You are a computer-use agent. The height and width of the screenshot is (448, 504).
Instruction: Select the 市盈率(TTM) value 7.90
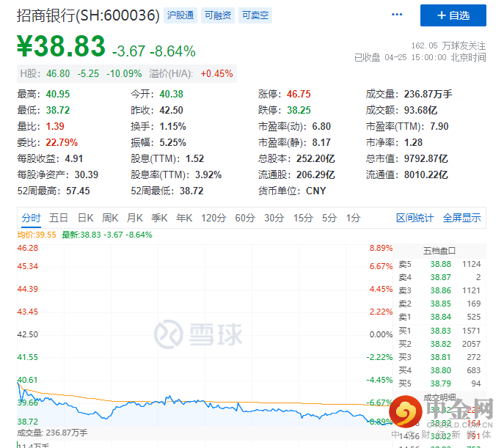439,126
